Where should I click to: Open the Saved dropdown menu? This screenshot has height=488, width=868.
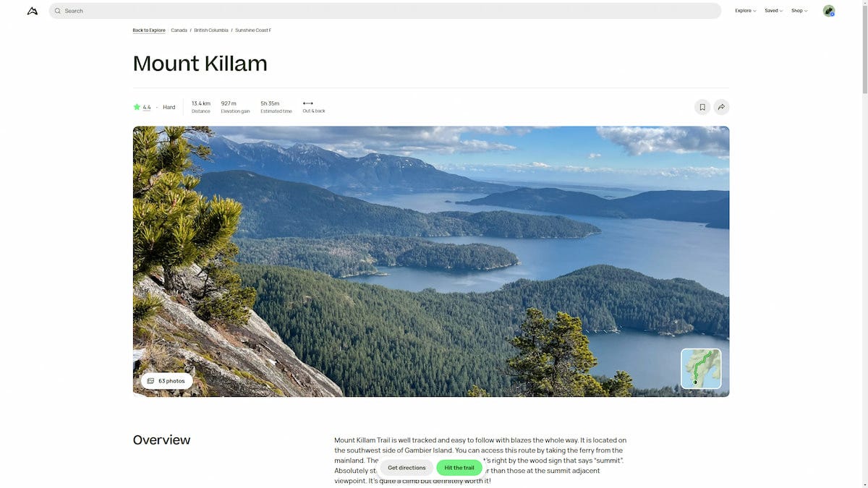[x=773, y=11]
